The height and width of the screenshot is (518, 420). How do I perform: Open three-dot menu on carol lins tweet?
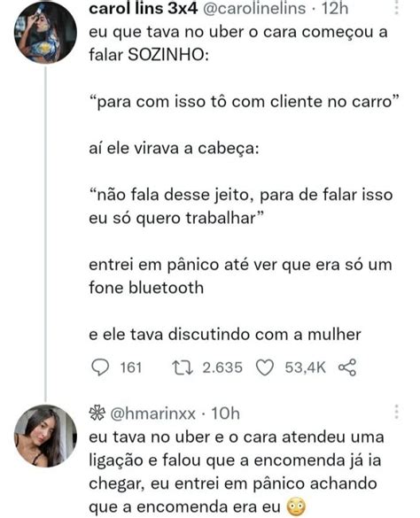[396, 7]
